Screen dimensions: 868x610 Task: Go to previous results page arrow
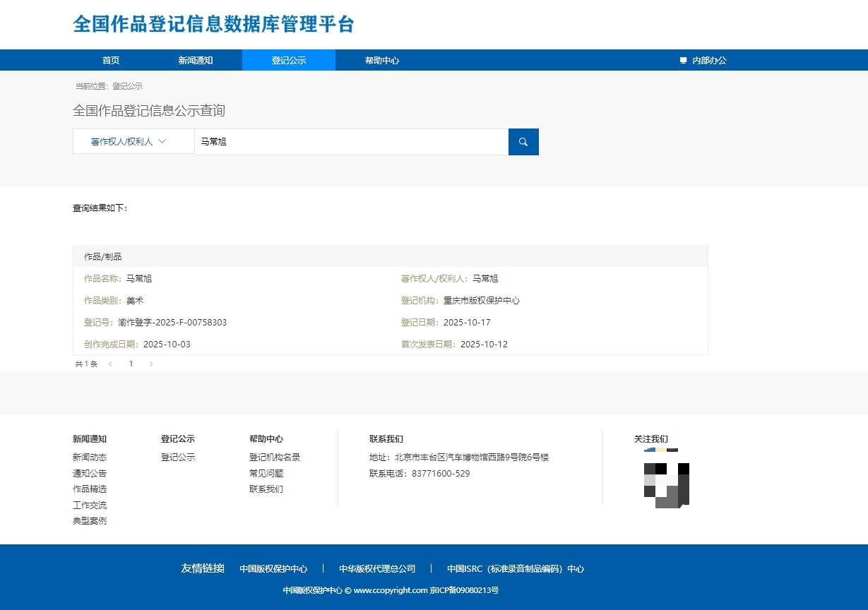[110, 364]
